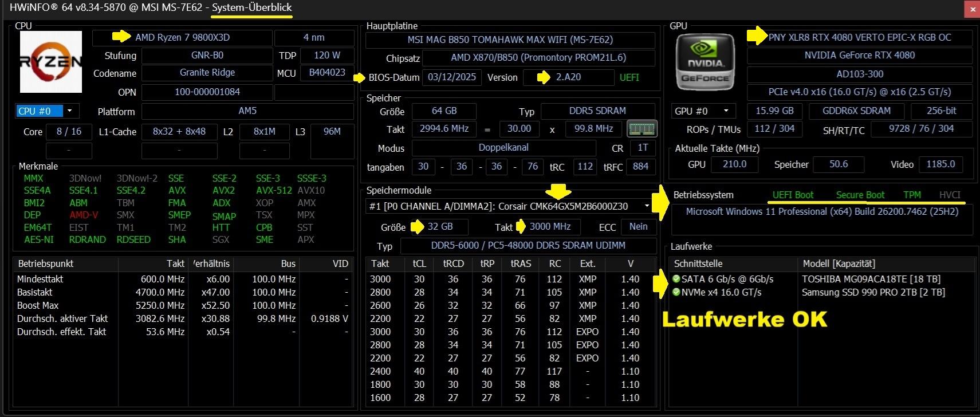Click the HVCI status label
Screen dimensions: 980x417
(950, 195)
